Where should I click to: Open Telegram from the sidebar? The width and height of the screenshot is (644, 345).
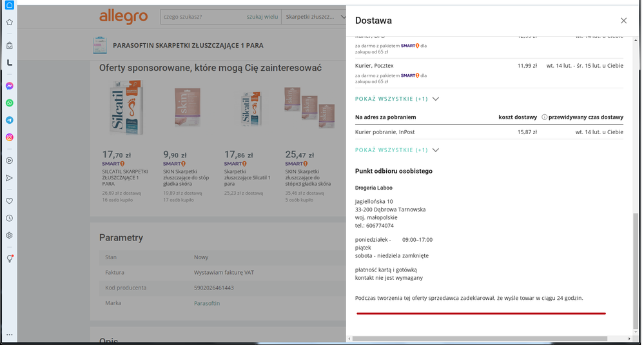click(x=10, y=121)
